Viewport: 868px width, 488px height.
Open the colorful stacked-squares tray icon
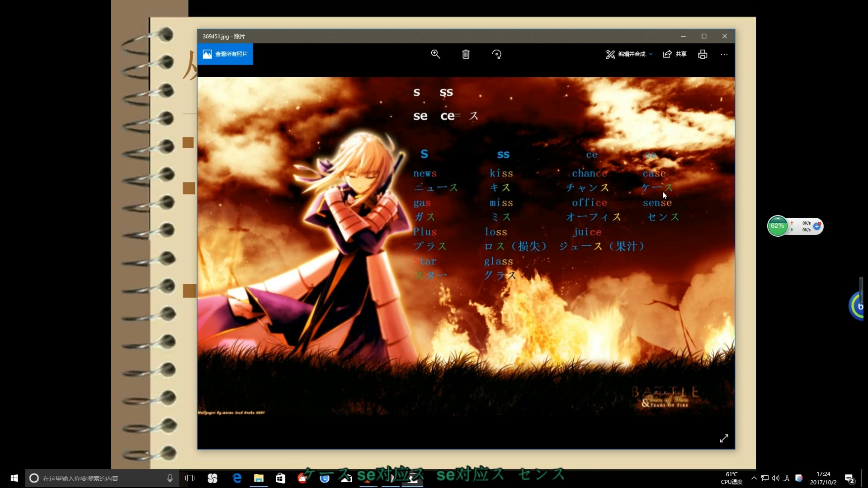799,478
